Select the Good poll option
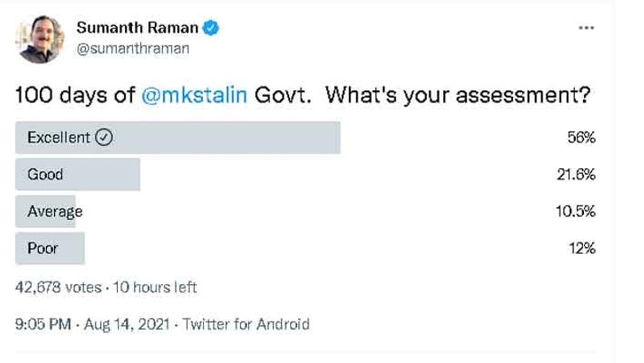The width and height of the screenshot is (644, 363). click(x=45, y=174)
